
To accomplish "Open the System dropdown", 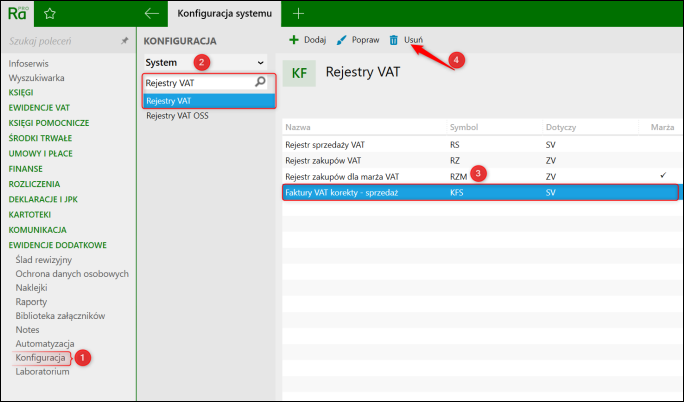I will 205,62.
